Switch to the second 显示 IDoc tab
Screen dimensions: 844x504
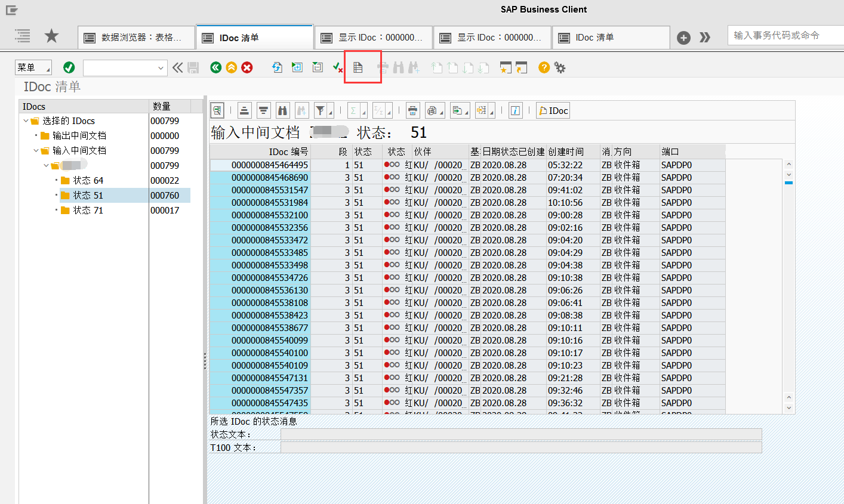[x=492, y=38]
